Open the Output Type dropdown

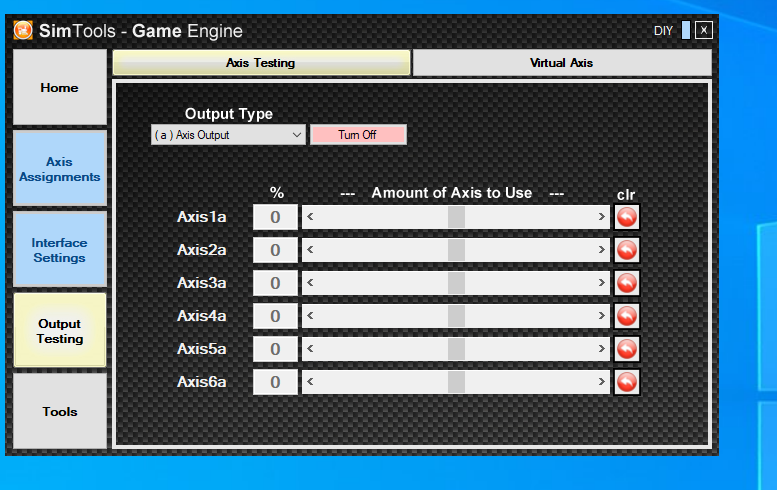coord(228,135)
